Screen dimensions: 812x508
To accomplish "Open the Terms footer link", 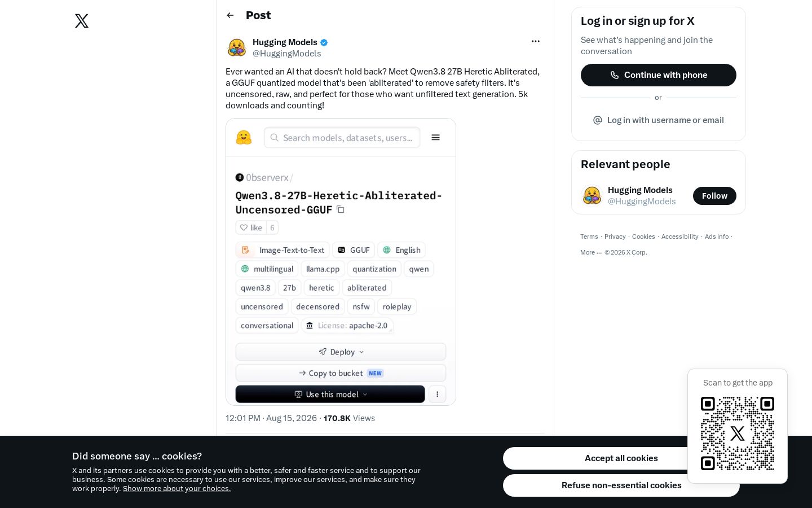I will click(x=589, y=237).
